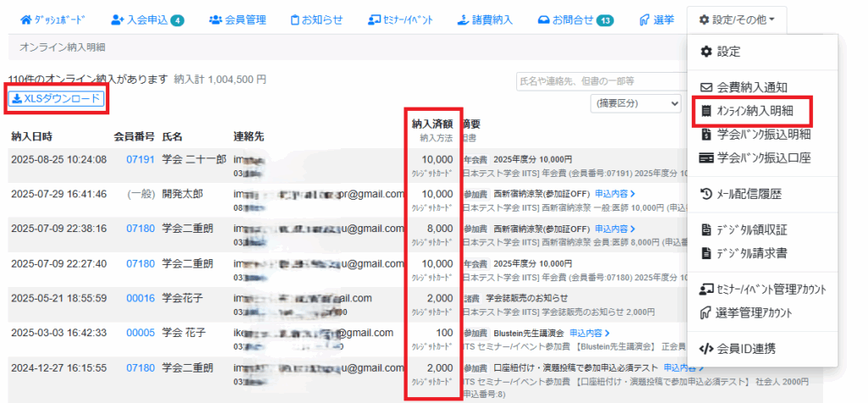The height and width of the screenshot is (403, 868).
Task: Select 学会バンク振込明細 menu entry
Action: [763, 134]
